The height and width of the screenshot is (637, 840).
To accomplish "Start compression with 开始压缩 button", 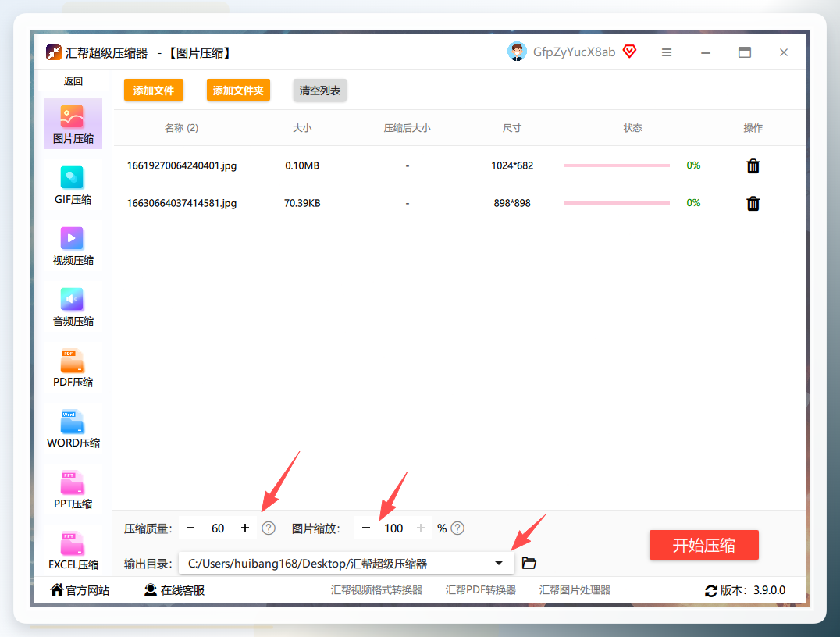I will (704, 545).
